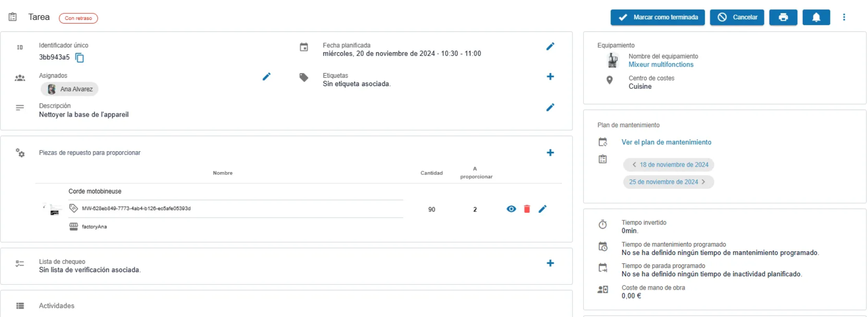Edit the assigned users with pencil icon

click(x=266, y=77)
